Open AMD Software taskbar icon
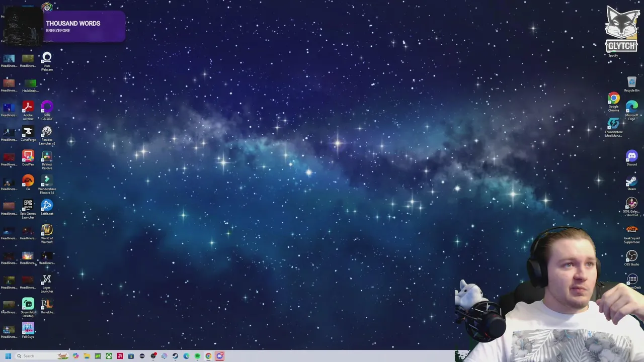Viewport: 644px width, 362px height. (120, 356)
